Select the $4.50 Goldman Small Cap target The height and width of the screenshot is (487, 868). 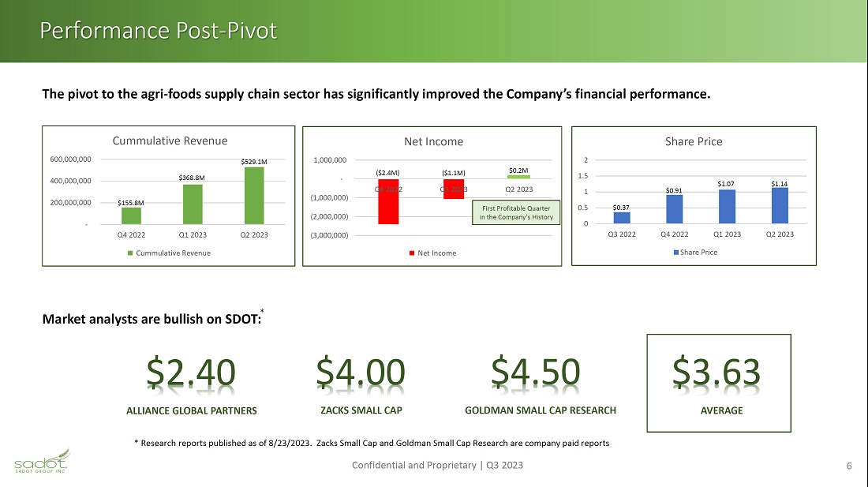coord(536,373)
